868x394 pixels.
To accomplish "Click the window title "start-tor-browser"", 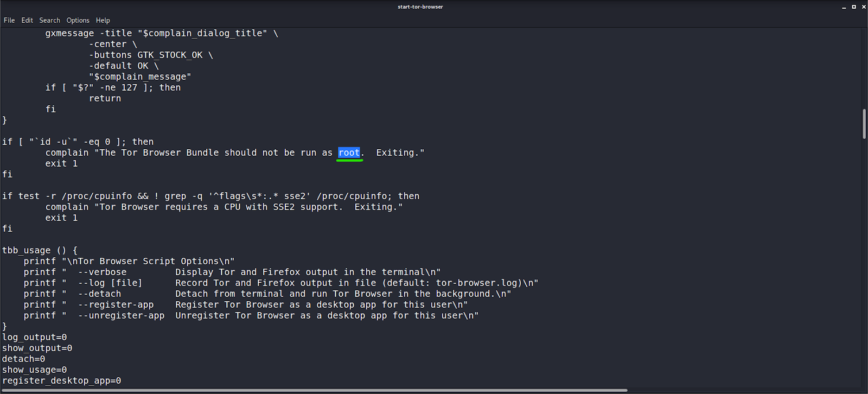I will (x=420, y=7).
